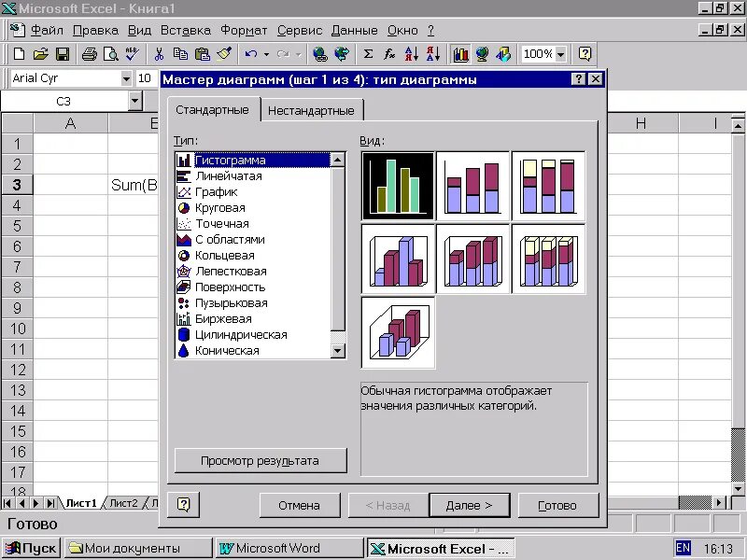
Task: Click the Drawing toolbar icon
Action: click(503, 54)
